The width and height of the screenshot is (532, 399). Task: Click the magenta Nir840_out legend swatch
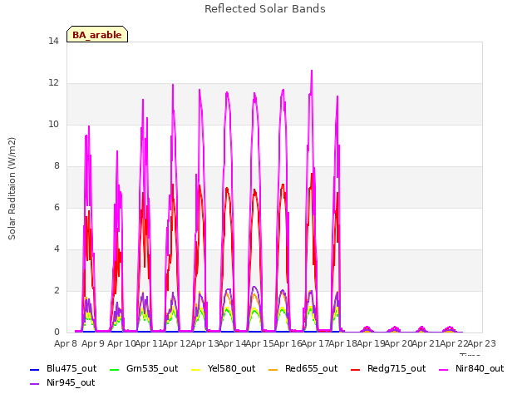click(x=443, y=370)
